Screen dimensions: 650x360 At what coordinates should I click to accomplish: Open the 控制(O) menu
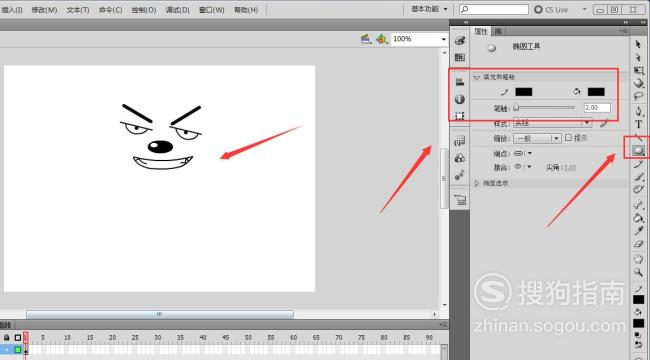(144, 10)
